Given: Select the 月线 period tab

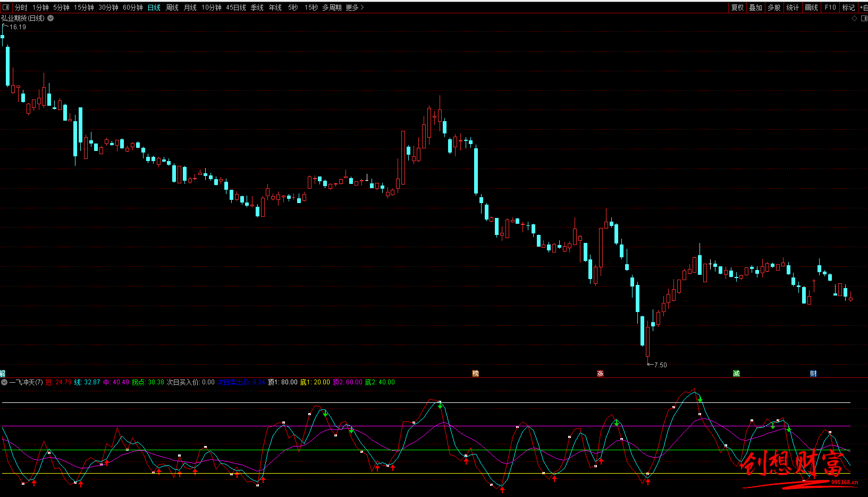Looking at the screenshot, I should pos(190,7).
